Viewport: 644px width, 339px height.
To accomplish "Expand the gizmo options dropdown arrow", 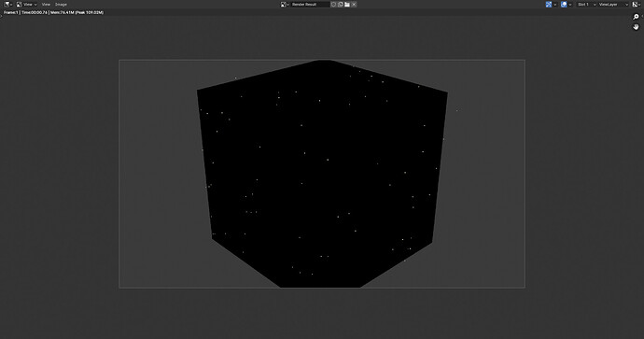I will 555,4.
